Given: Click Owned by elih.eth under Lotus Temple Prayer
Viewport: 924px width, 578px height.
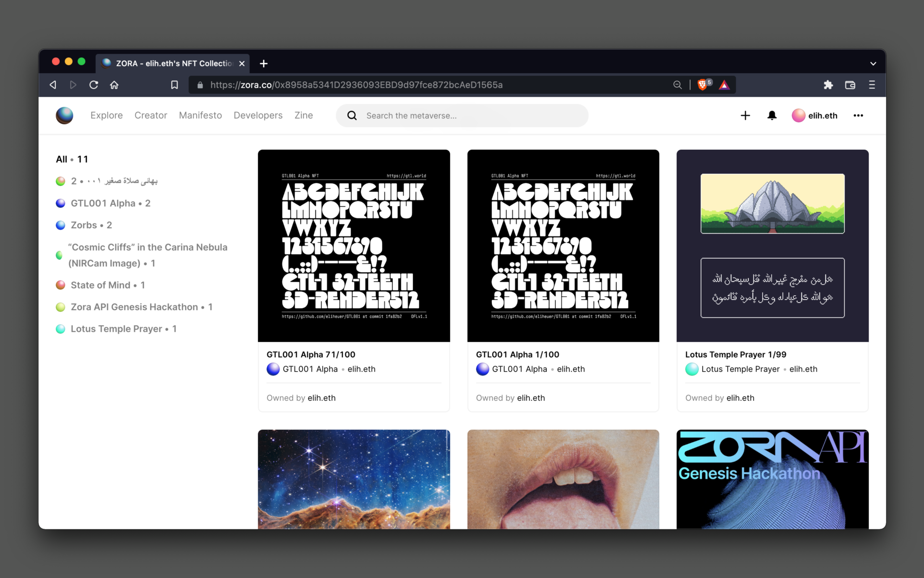Looking at the screenshot, I should tap(720, 398).
